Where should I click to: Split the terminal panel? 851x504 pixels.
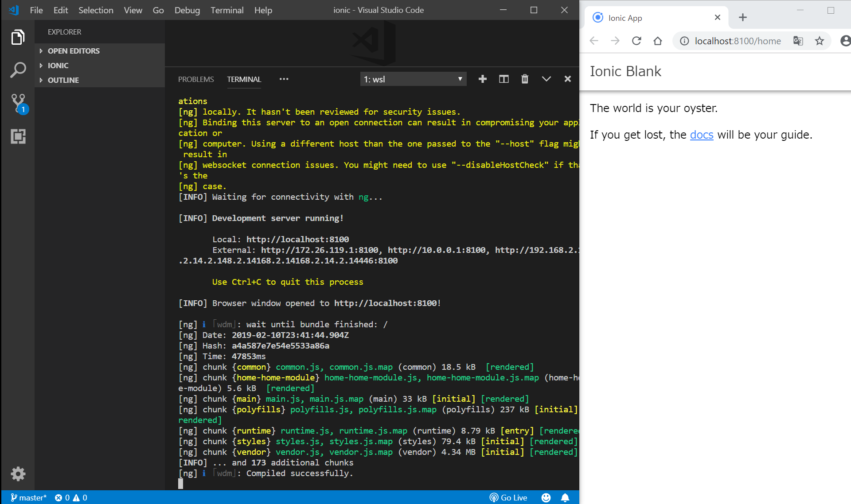coord(504,79)
